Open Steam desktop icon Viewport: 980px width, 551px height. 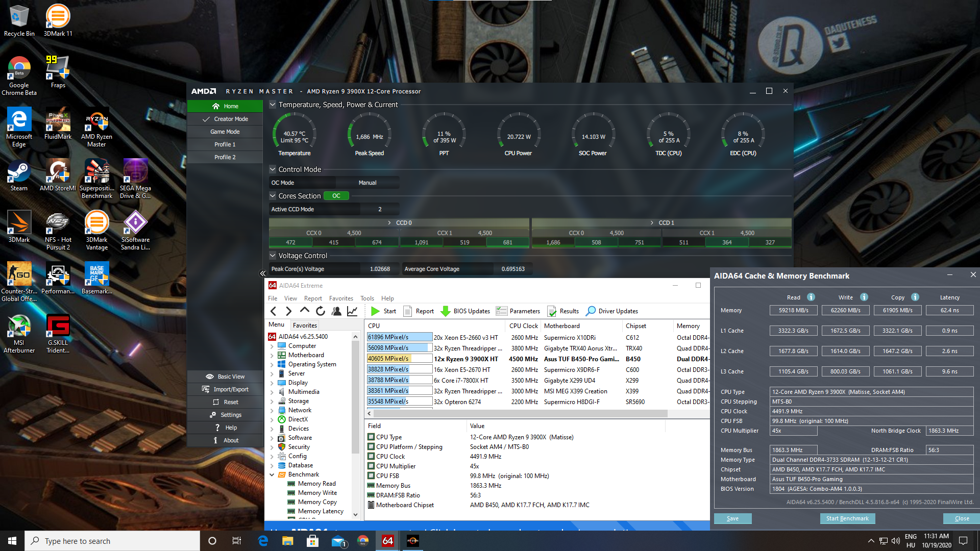click(19, 175)
